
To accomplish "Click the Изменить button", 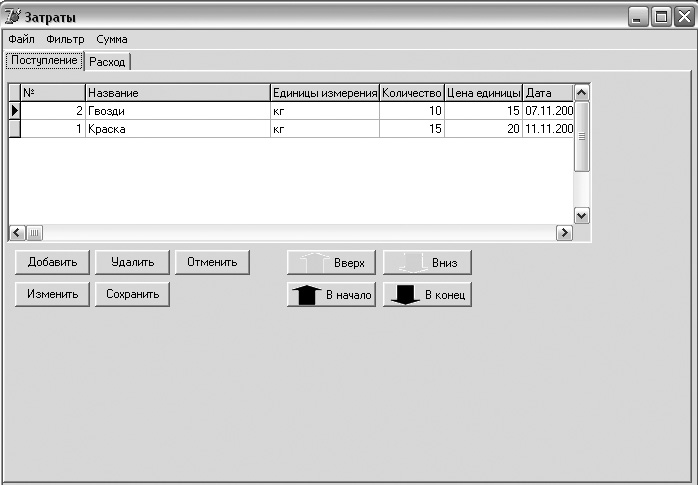I will pos(52,294).
